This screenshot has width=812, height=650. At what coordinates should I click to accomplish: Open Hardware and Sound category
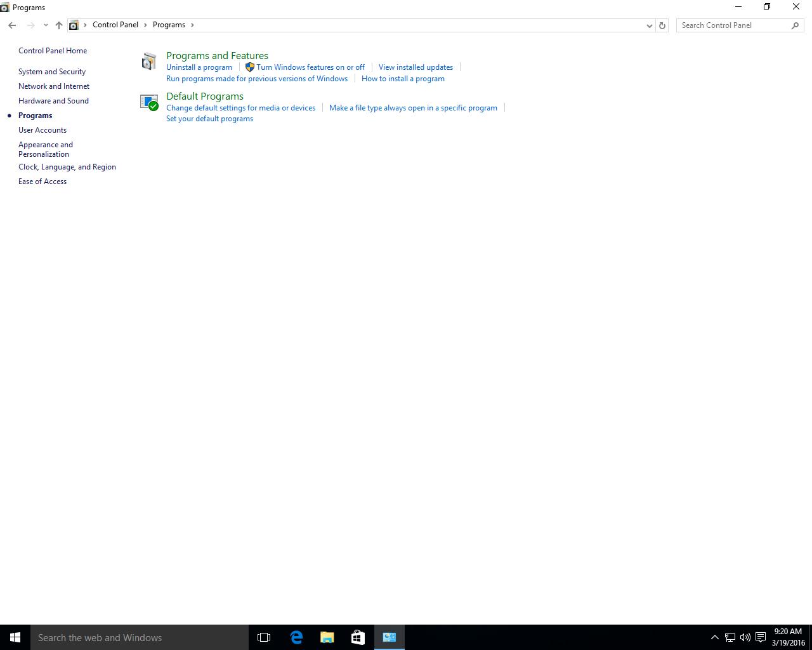pyautogui.click(x=53, y=101)
